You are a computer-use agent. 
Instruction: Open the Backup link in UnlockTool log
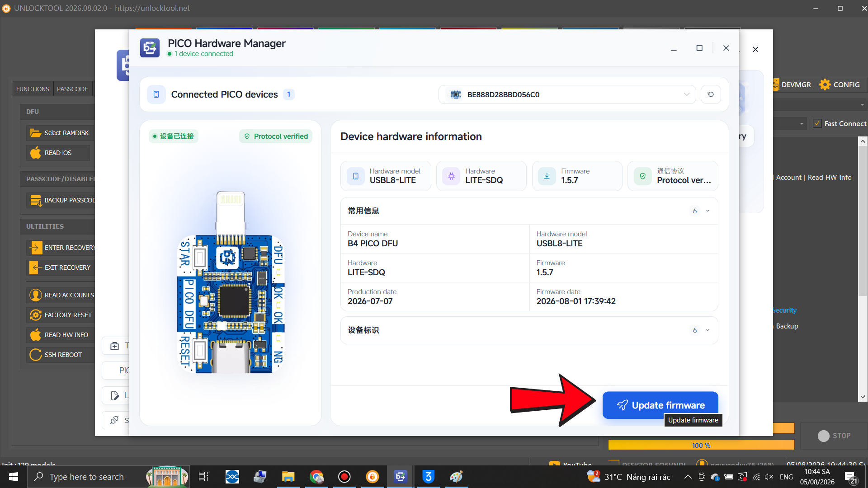coord(787,326)
